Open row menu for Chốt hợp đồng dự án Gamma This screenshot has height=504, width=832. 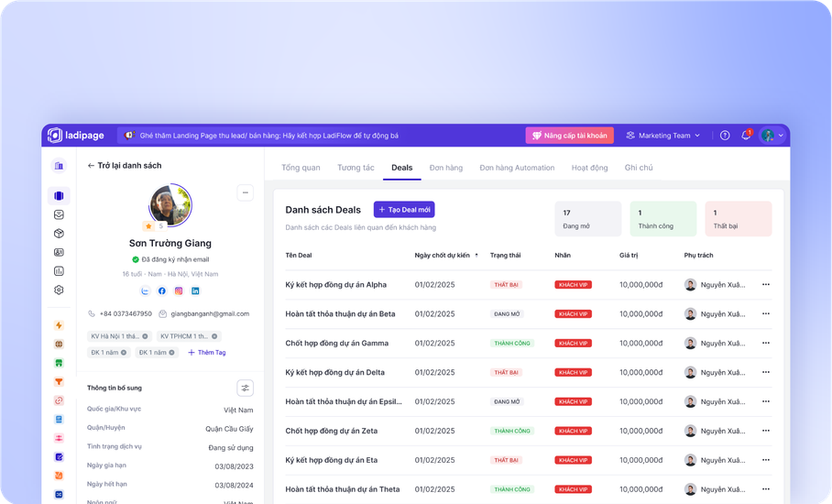766,343
